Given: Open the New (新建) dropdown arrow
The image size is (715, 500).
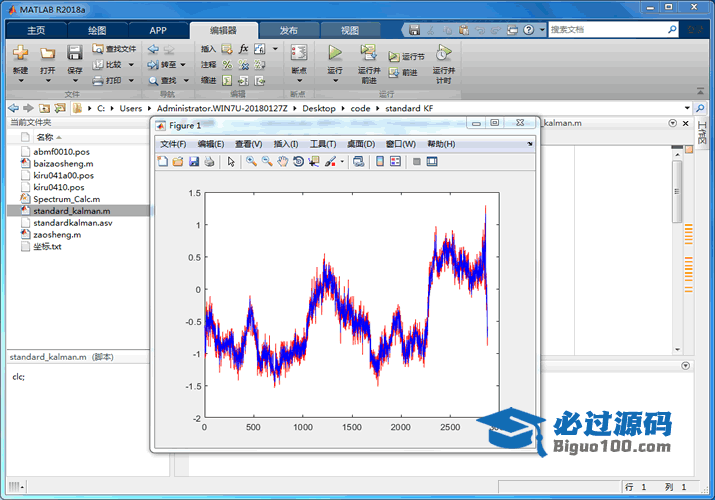Looking at the screenshot, I should click(21, 81).
